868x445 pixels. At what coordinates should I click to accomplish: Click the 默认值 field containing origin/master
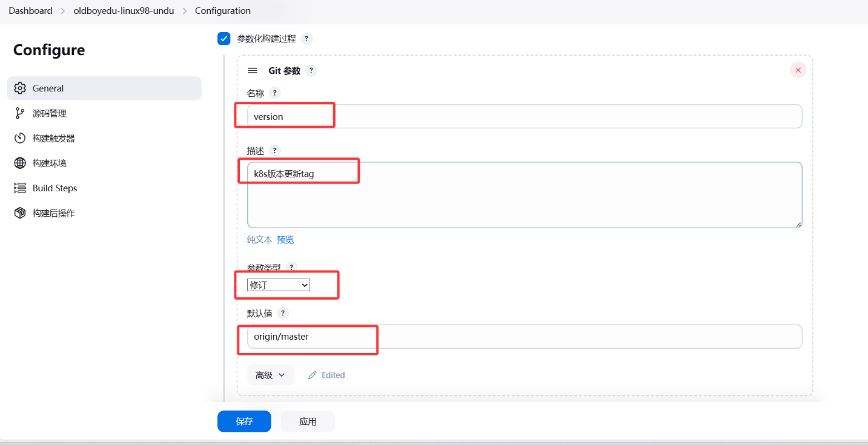(524, 337)
